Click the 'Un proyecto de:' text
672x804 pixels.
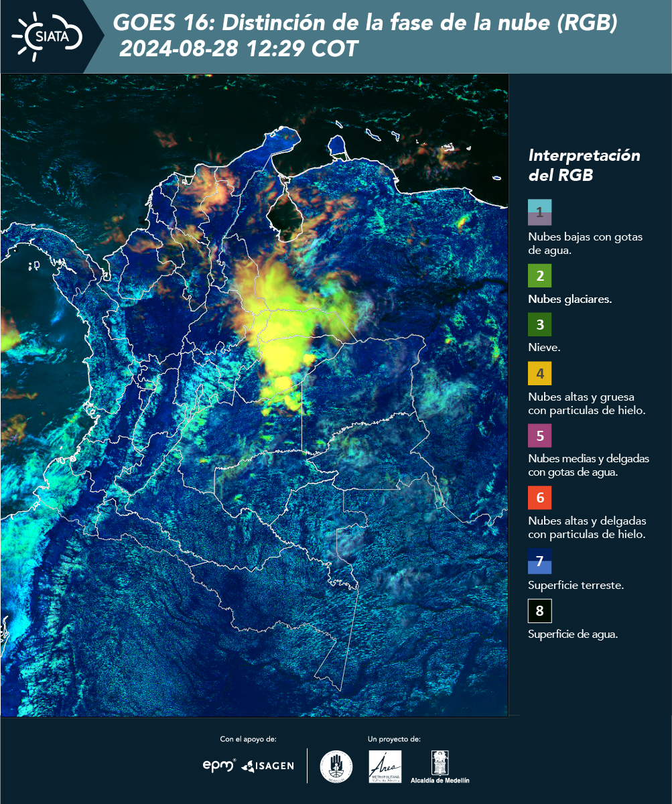tap(394, 739)
